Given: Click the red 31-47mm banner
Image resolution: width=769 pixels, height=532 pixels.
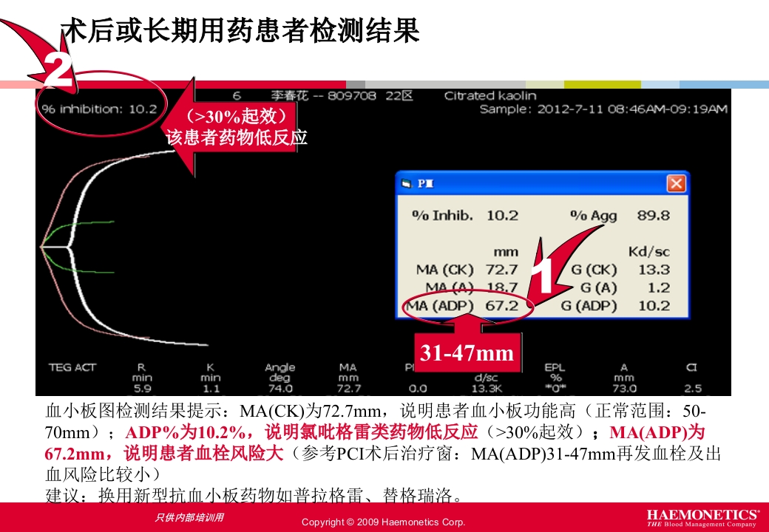Looking at the screenshot, I should coord(466,352).
